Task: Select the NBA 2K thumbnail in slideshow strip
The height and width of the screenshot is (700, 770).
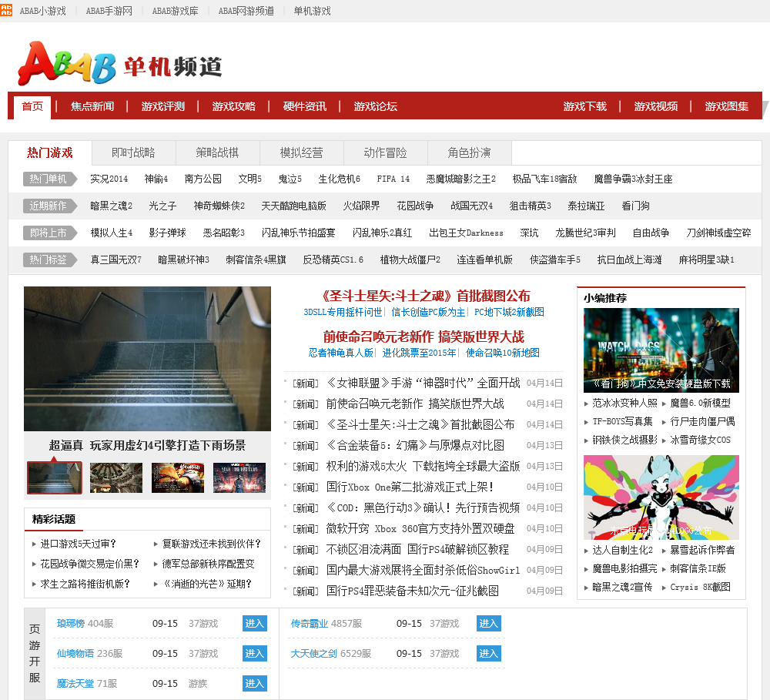Action: click(x=239, y=477)
